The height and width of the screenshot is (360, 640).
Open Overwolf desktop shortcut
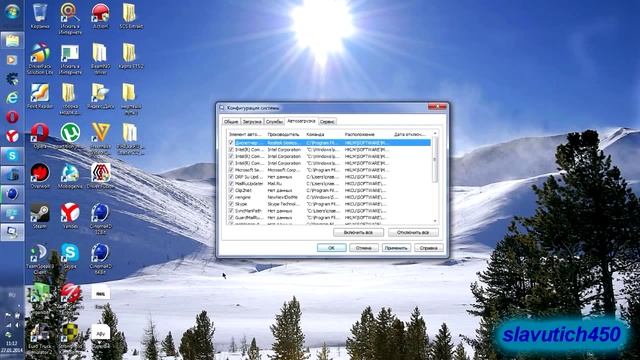pos(40,176)
